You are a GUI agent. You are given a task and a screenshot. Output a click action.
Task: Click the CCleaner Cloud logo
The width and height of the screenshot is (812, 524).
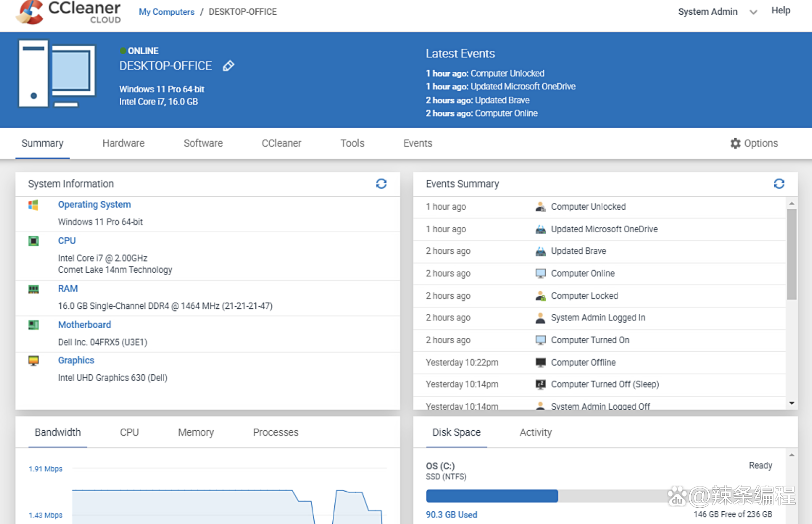69,12
